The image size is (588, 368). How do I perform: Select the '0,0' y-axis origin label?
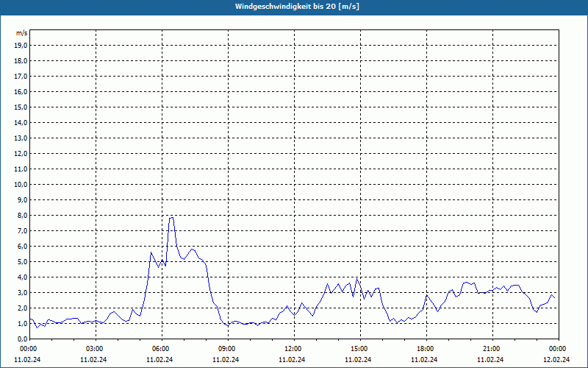pos(22,339)
